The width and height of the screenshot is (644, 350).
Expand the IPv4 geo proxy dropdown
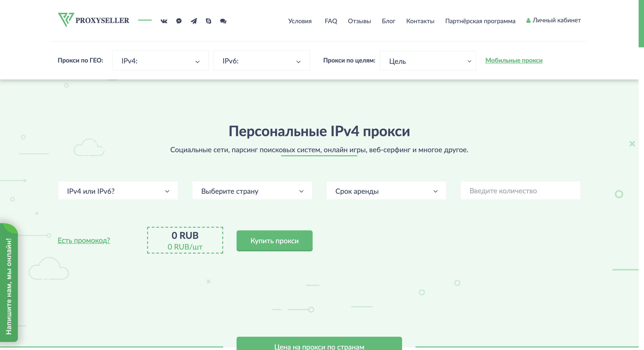coord(160,61)
